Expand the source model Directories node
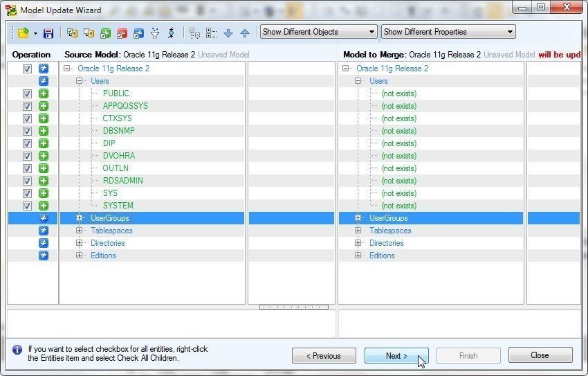588x376 pixels. coord(79,243)
